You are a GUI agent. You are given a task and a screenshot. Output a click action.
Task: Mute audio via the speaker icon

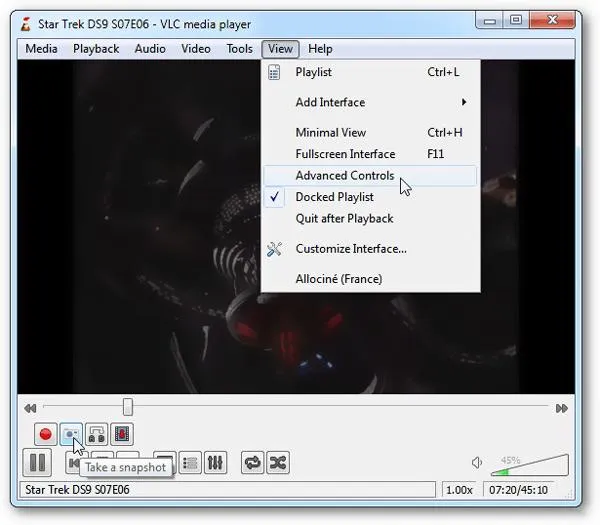click(476, 463)
